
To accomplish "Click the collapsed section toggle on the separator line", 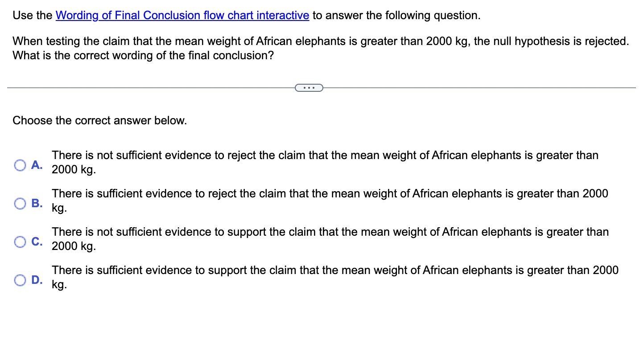I will [309, 87].
